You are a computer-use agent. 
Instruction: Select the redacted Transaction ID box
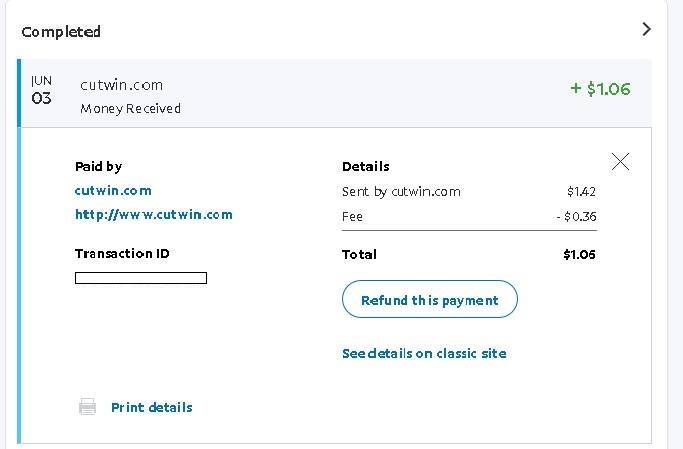(141, 278)
